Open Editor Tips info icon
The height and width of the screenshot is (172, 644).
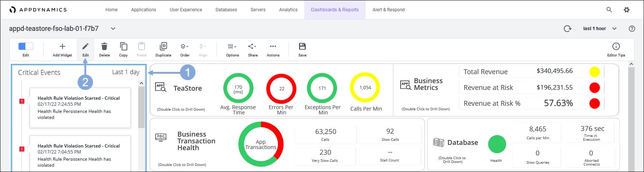[x=616, y=47]
